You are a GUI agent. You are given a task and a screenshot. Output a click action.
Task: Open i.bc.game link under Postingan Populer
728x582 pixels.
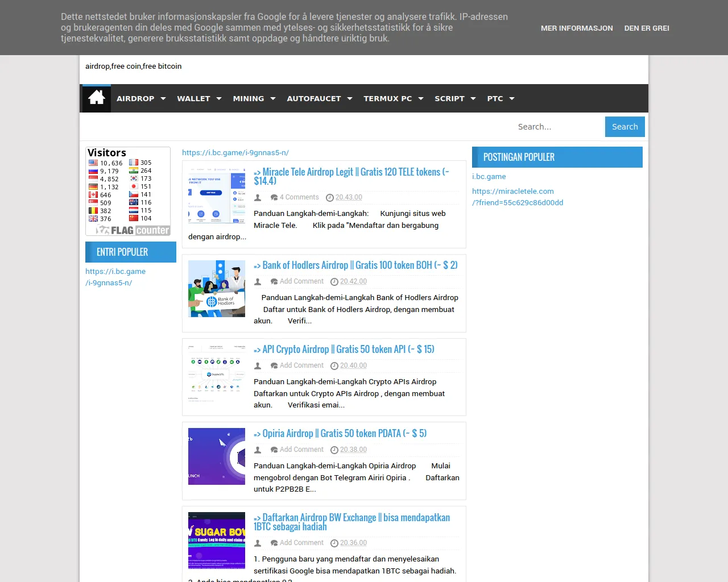(x=489, y=176)
